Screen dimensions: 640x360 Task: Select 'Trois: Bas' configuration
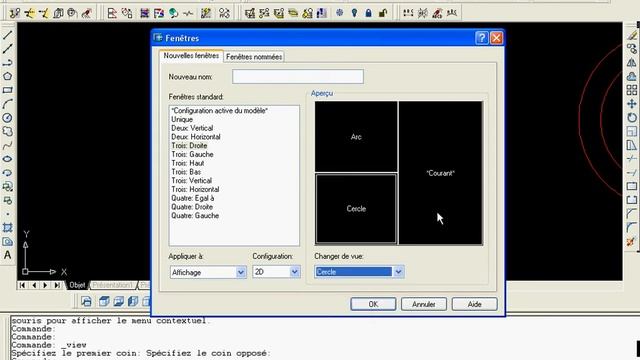tap(186, 172)
